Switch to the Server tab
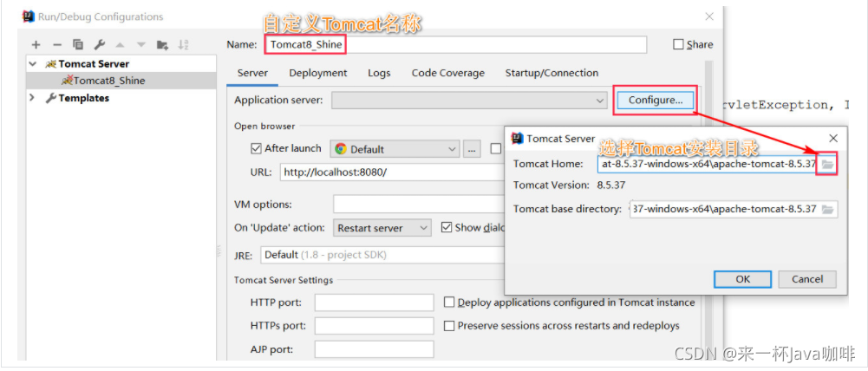868x371 pixels. pyautogui.click(x=252, y=73)
